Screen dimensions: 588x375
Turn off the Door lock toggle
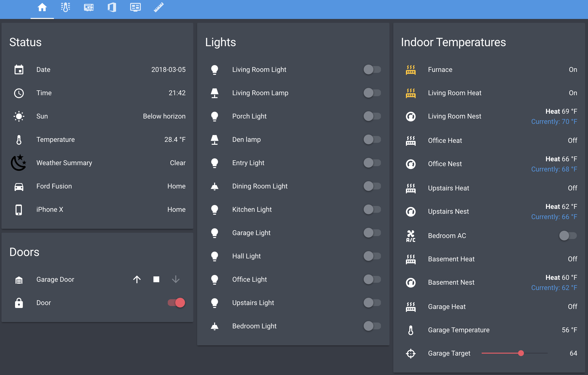click(x=176, y=303)
